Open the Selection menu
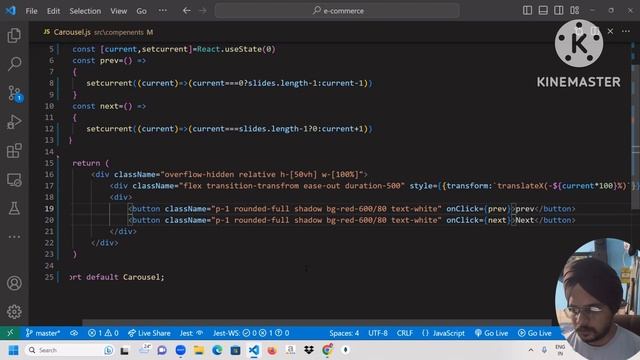Viewport: 640px width, 360px height. point(85,11)
